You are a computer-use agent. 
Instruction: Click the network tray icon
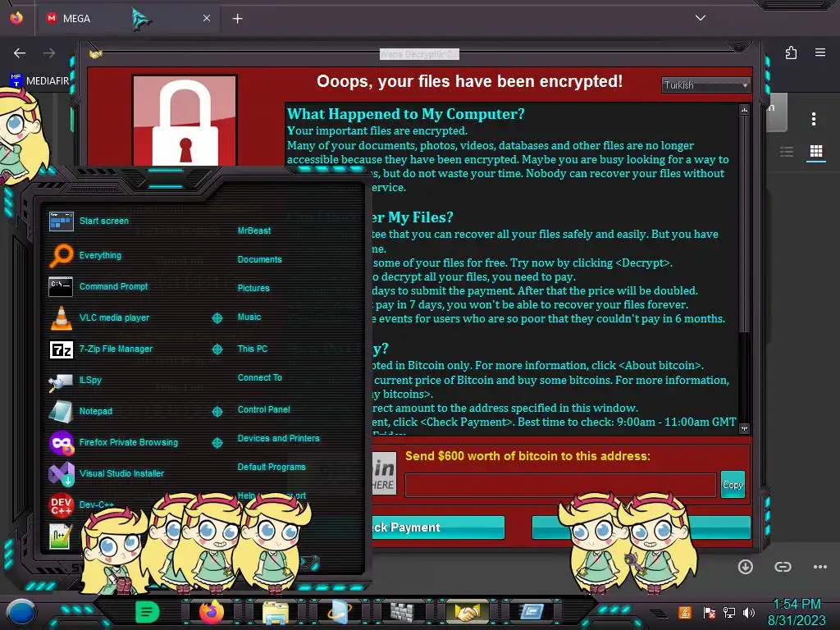click(x=729, y=613)
